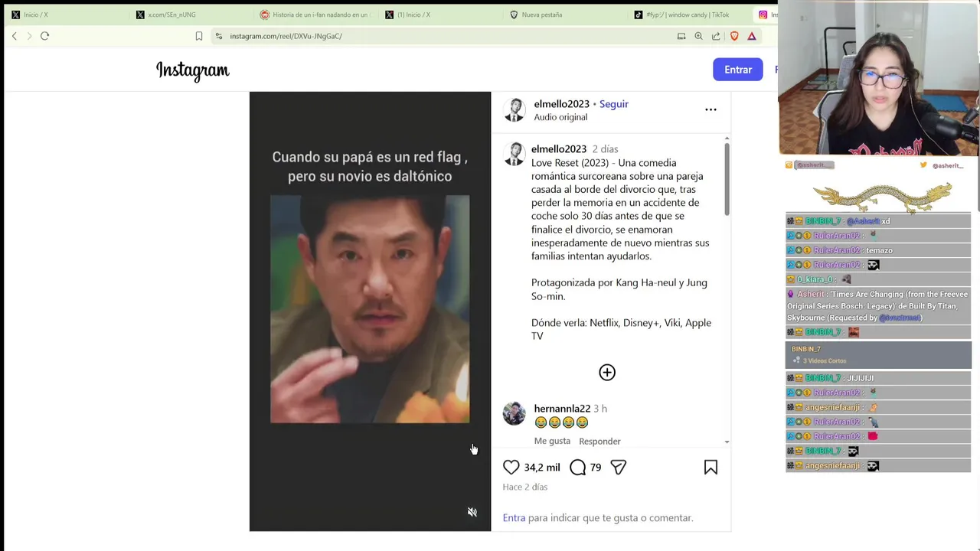Open the site settings icon beside URL
This screenshot has width=980, height=551.
coord(219,36)
